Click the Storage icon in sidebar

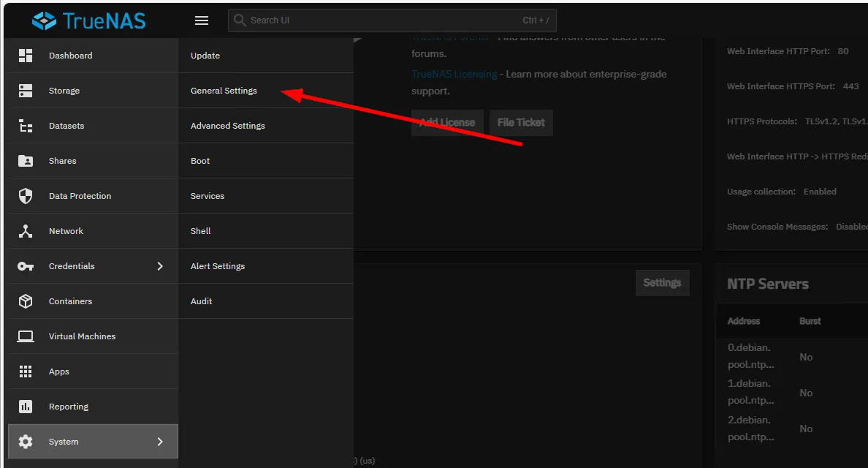pyautogui.click(x=26, y=91)
